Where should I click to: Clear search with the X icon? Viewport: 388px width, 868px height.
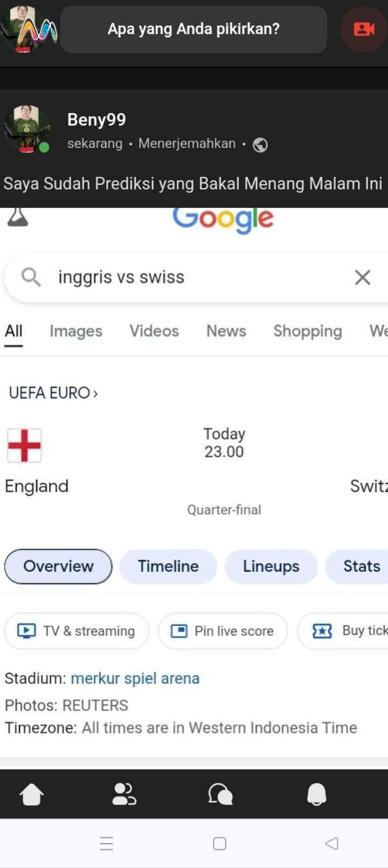click(363, 277)
